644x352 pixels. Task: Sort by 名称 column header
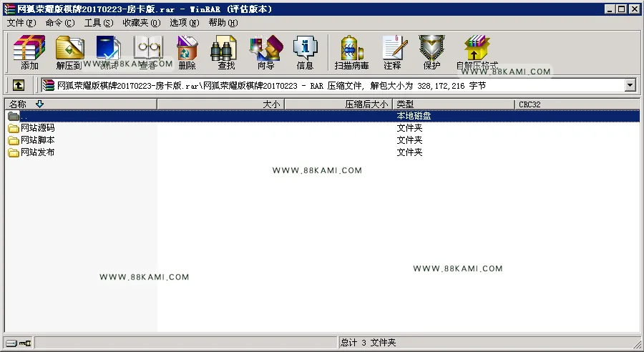click(x=80, y=104)
